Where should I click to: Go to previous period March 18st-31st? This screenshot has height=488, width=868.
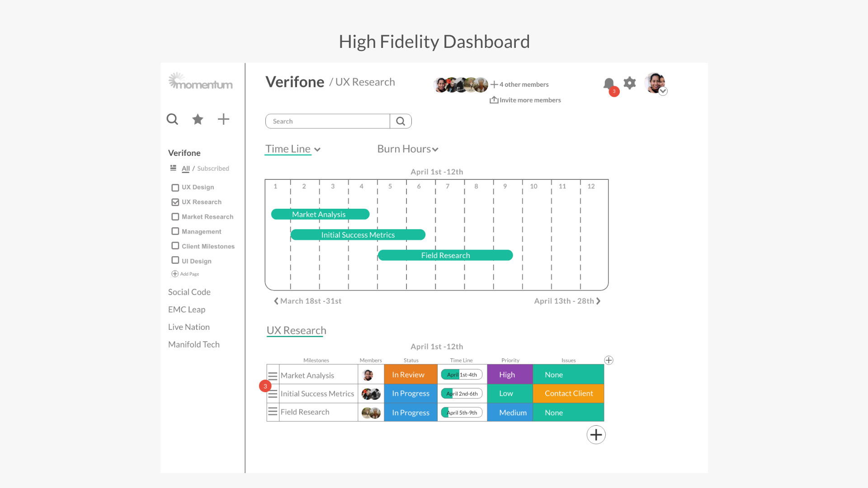tap(307, 301)
